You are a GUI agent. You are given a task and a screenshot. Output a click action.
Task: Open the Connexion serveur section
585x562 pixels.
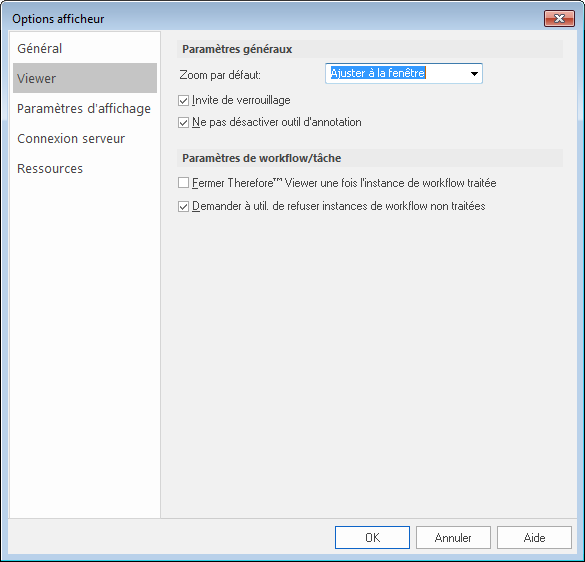pyautogui.click(x=85, y=138)
